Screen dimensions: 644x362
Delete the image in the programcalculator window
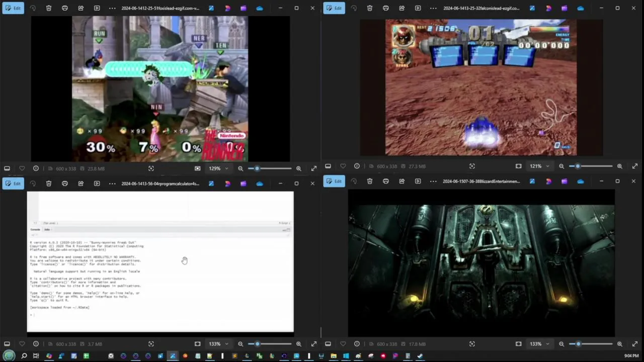click(49, 184)
